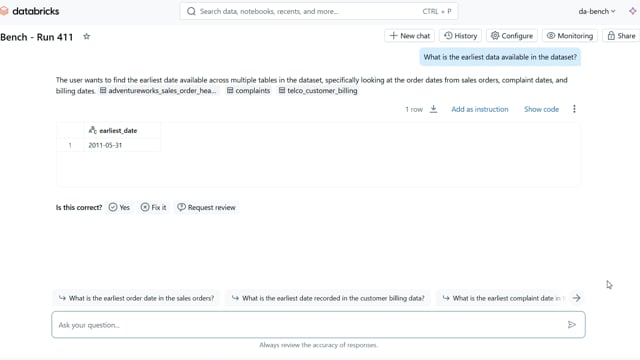The image size is (640, 360).
Task: Click the Show code link
Action: tap(542, 109)
